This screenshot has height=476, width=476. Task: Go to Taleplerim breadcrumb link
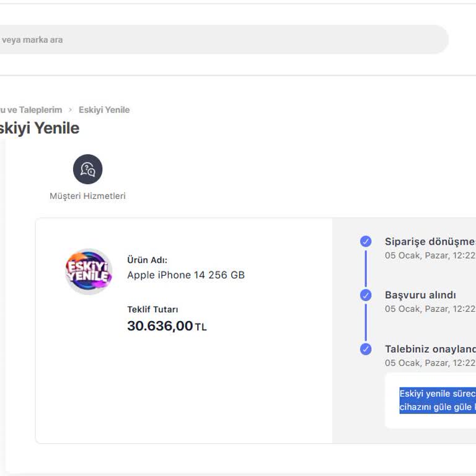click(x=31, y=110)
